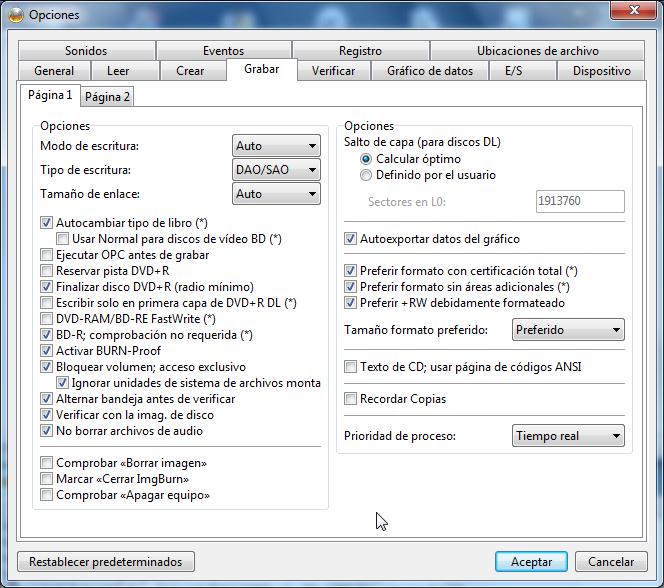Switch to the General tab
This screenshot has width=664, height=588.
pyautogui.click(x=54, y=71)
